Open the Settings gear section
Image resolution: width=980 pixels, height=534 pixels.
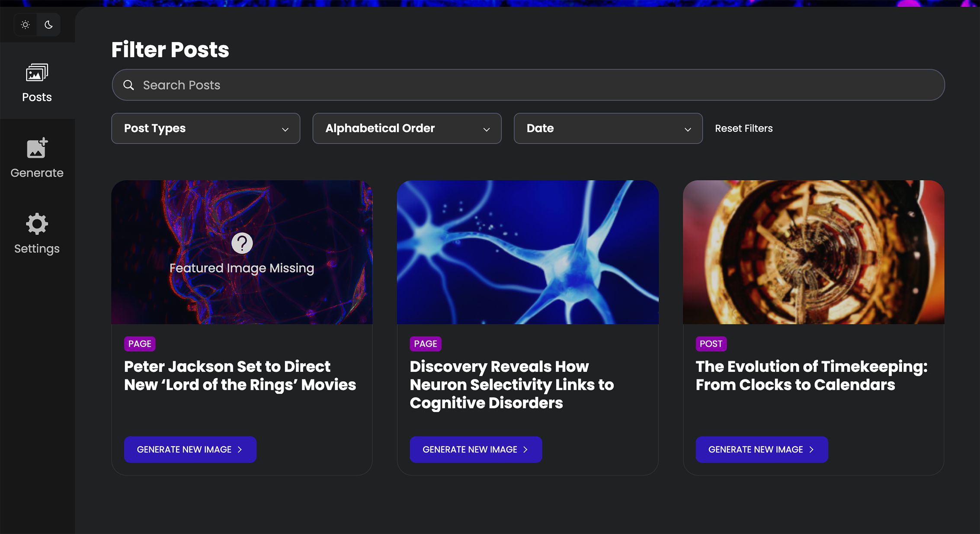pos(37,233)
